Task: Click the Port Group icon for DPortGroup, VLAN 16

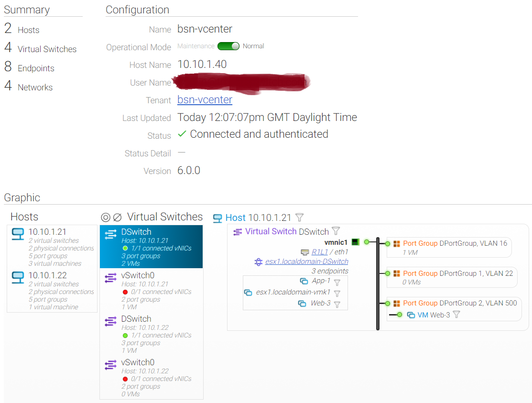Action: (x=397, y=243)
